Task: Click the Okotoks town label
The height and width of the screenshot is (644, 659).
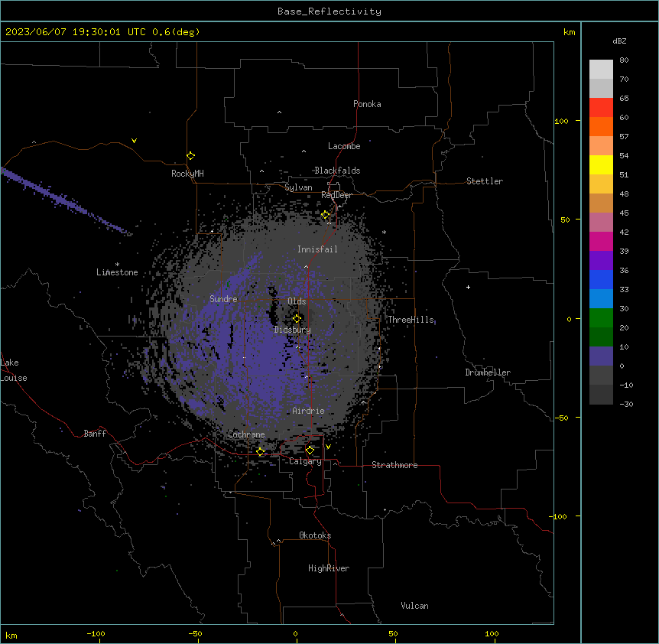Action: pos(315,535)
